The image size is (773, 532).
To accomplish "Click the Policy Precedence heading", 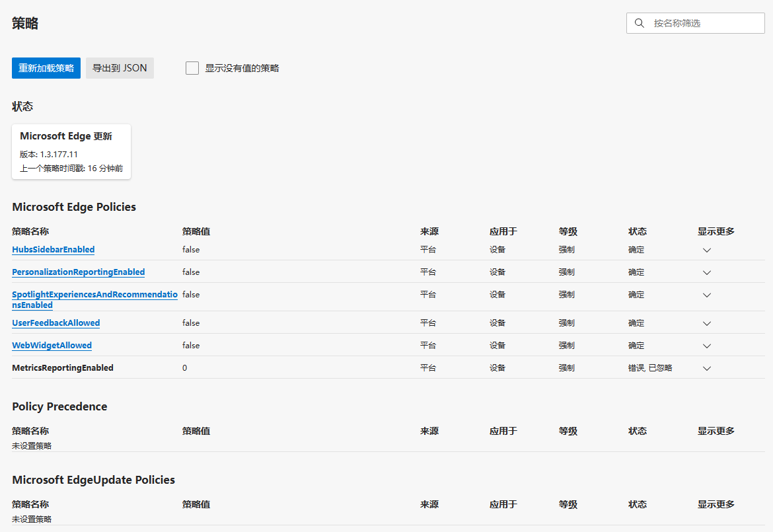I will coord(59,407).
